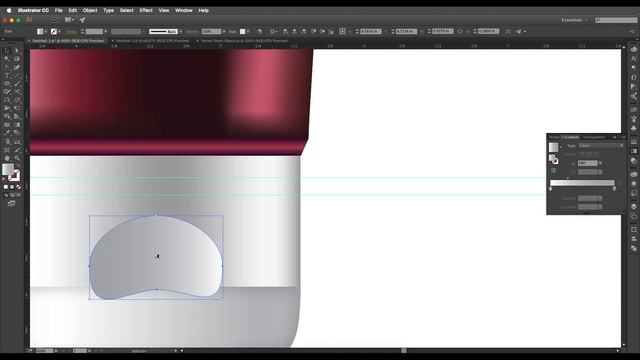Select the Hand tool
The width and height of the screenshot is (640, 360).
7,158
